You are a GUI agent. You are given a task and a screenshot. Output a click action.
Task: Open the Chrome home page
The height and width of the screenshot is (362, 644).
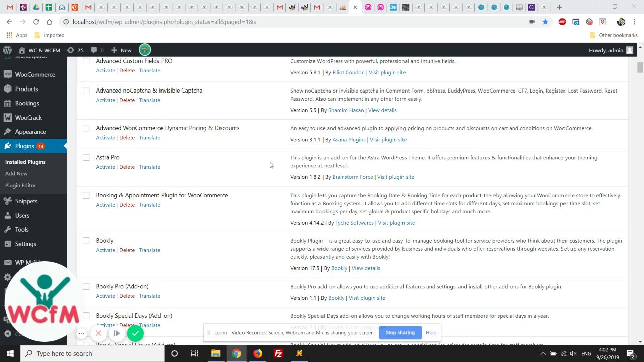(x=49, y=22)
